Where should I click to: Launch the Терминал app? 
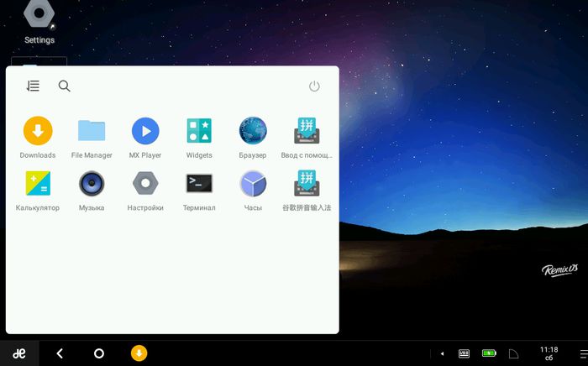coord(199,183)
